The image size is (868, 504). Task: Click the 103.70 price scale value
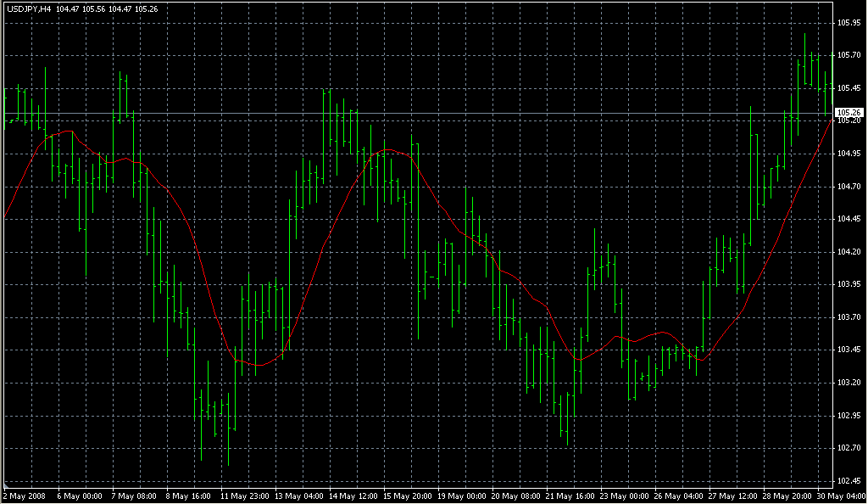click(x=849, y=317)
